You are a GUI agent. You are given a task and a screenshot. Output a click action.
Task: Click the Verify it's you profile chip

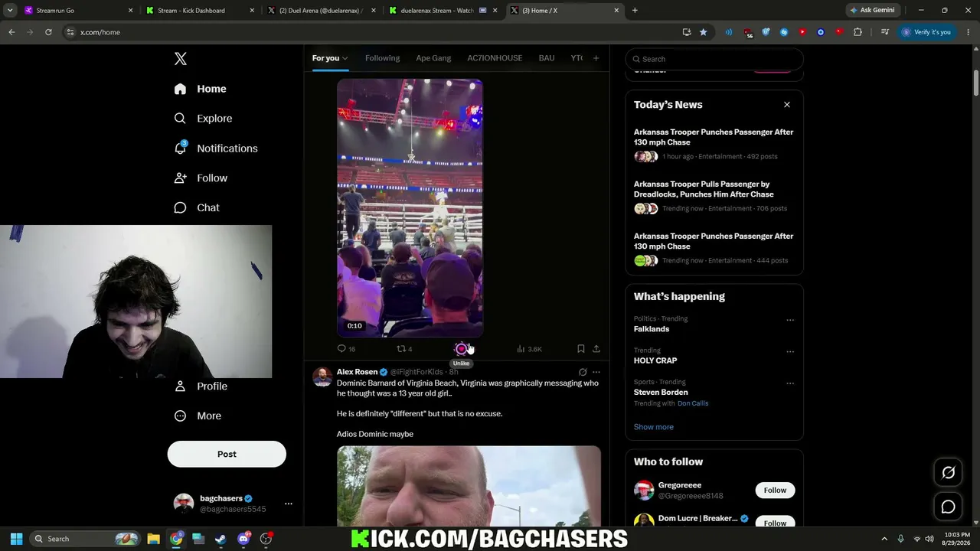pos(926,32)
